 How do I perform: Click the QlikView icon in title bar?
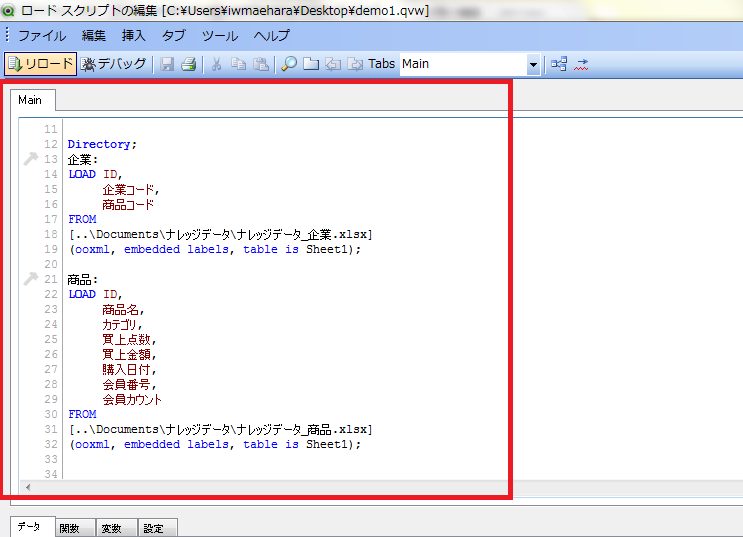pyautogui.click(x=8, y=10)
